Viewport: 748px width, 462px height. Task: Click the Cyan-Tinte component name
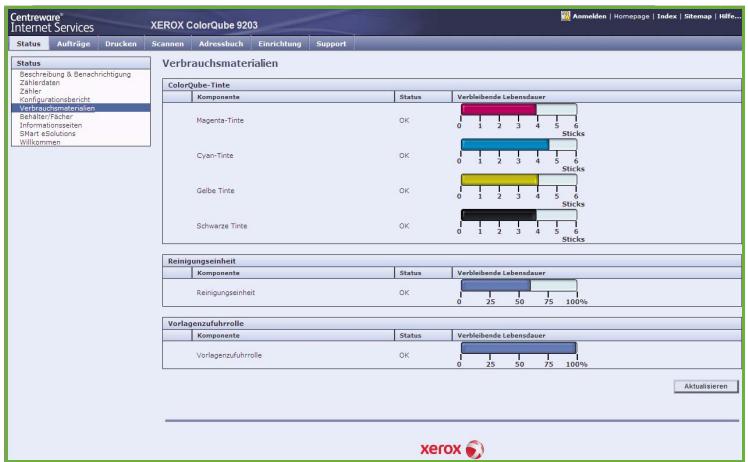tap(215, 156)
